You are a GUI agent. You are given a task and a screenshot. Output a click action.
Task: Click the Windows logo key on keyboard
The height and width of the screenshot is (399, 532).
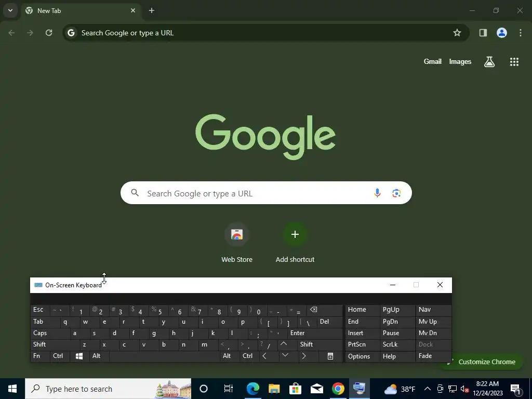click(79, 356)
